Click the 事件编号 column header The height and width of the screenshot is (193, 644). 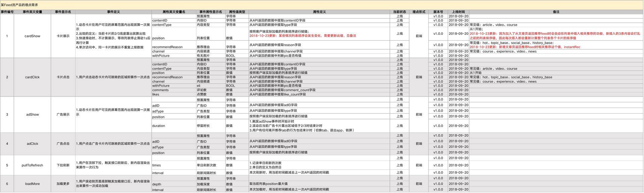click(x=7, y=12)
